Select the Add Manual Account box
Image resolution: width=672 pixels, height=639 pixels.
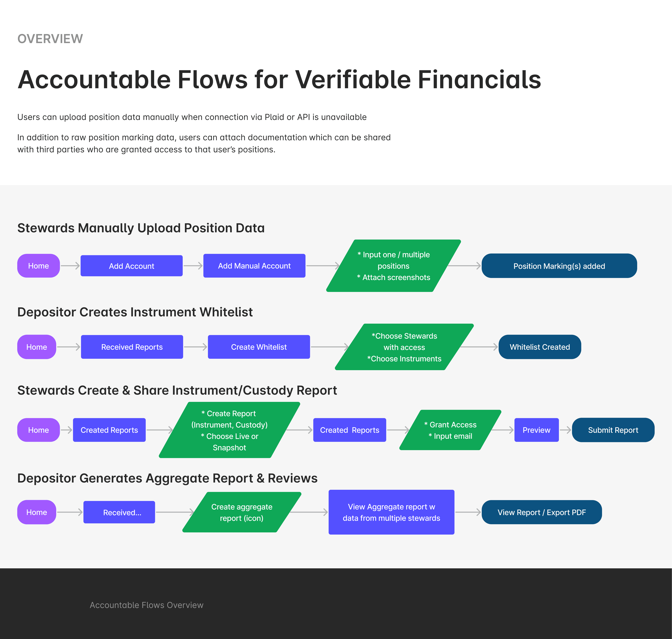(254, 266)
